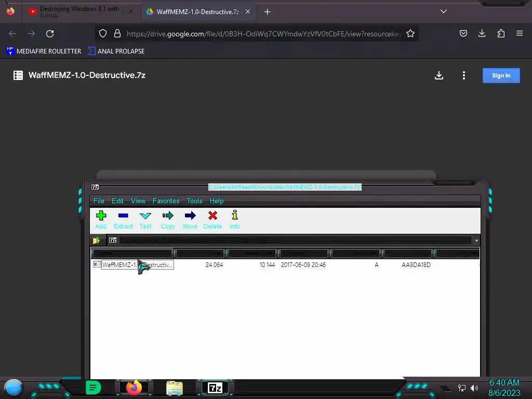Click the AA9DA18D CRC value

pos(416,264)
